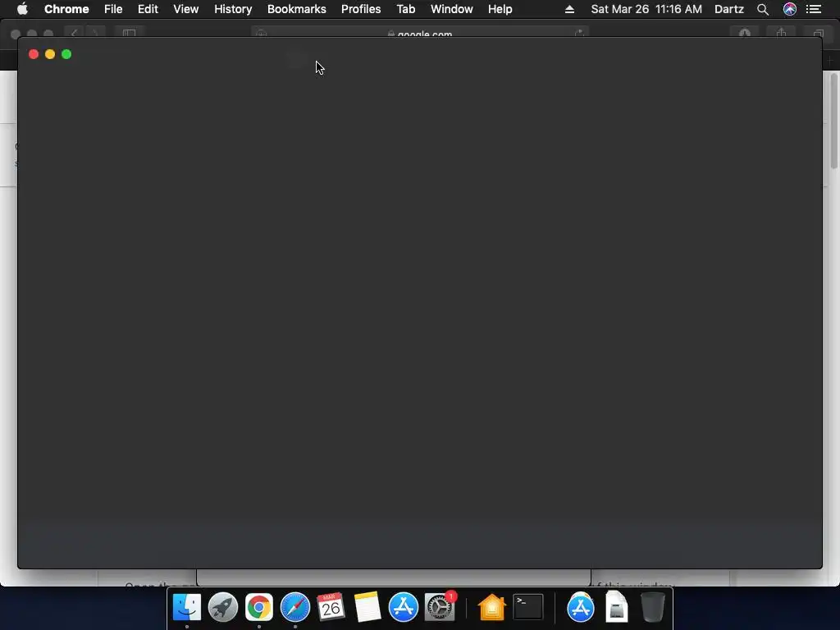Screen dimensions: 840x630
Task: Open the Edit menu
Action: point(148,9)
